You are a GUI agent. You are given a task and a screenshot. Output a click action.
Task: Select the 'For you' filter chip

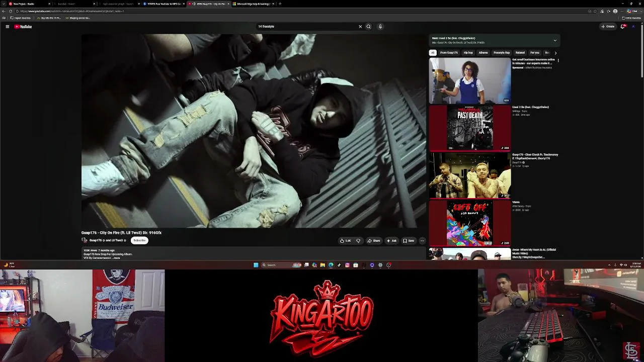pyautogui.click(x=535, y=53)
